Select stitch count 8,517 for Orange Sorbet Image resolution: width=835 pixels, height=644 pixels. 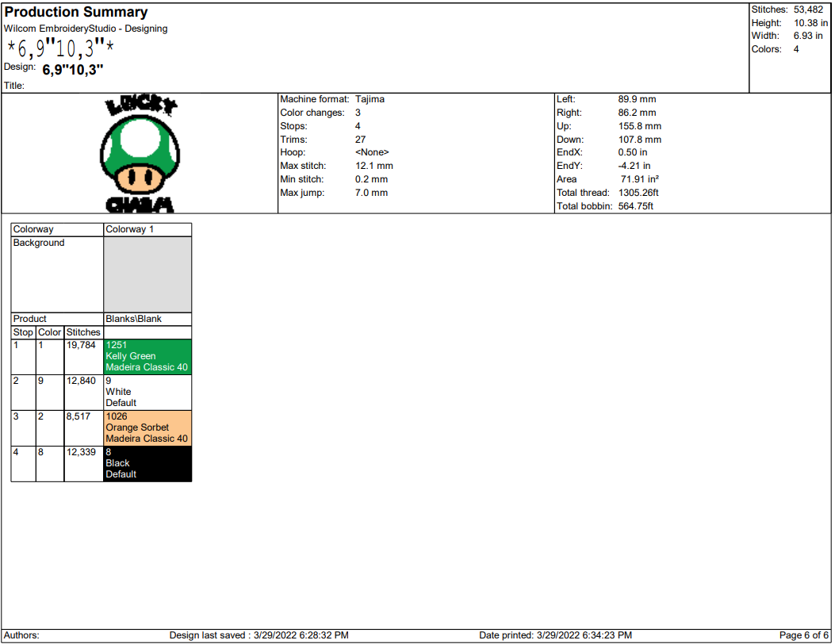click(79, 416)
